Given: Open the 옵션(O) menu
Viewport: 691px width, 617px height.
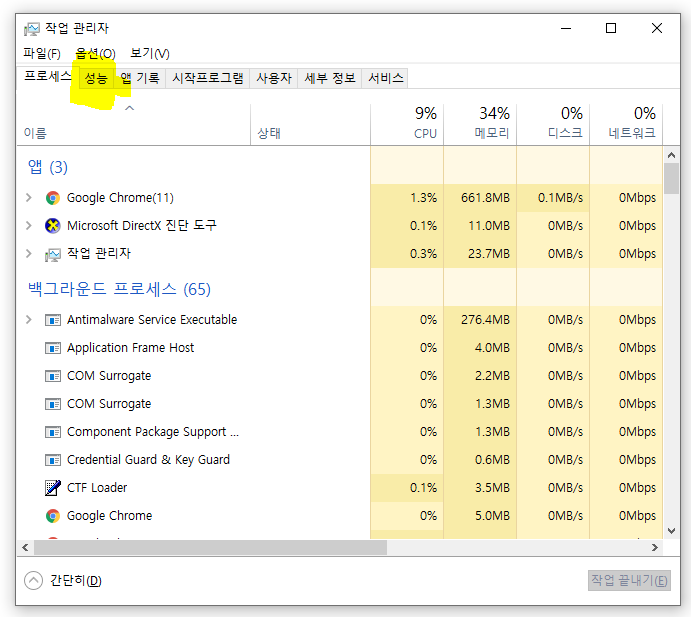Looking at the screenshot, I should (x=95, y=53).
